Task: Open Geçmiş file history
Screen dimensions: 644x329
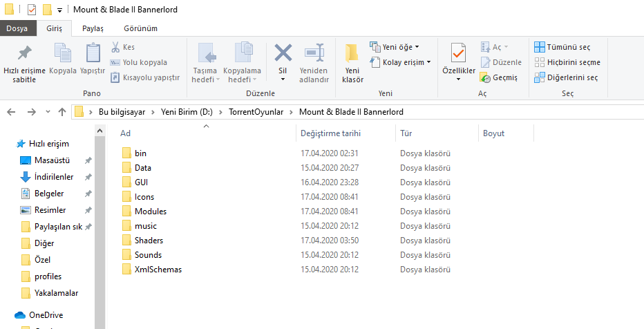Action: pyautogui.click(x=499, y=77)
